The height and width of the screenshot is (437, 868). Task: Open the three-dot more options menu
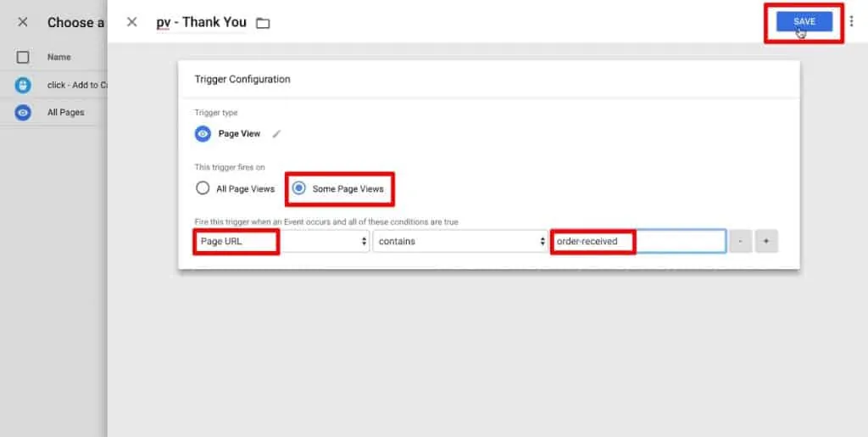tap(851, 21)
